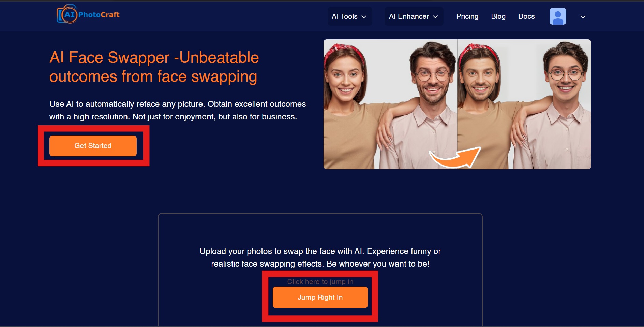Click the 'Upload your photos' description paragraph
Viewport: 644px width, 327px height.
pos(320,257)
